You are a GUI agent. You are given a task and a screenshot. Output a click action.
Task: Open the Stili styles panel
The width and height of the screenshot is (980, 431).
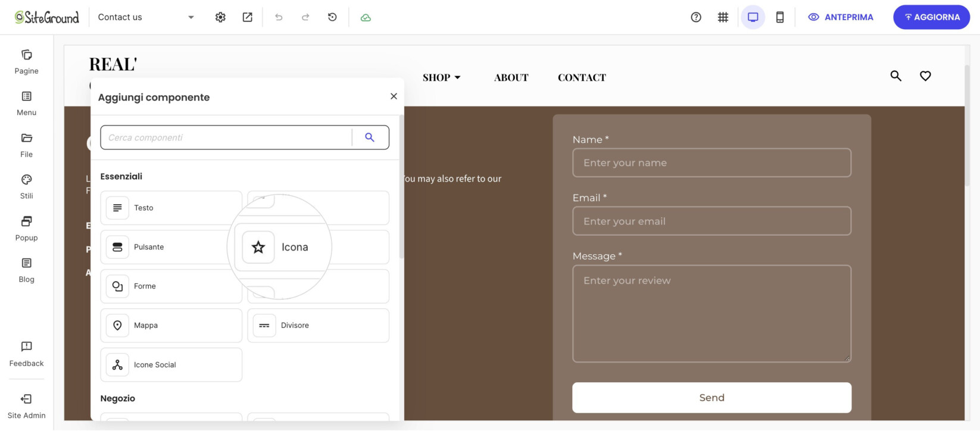pos(27,187)
